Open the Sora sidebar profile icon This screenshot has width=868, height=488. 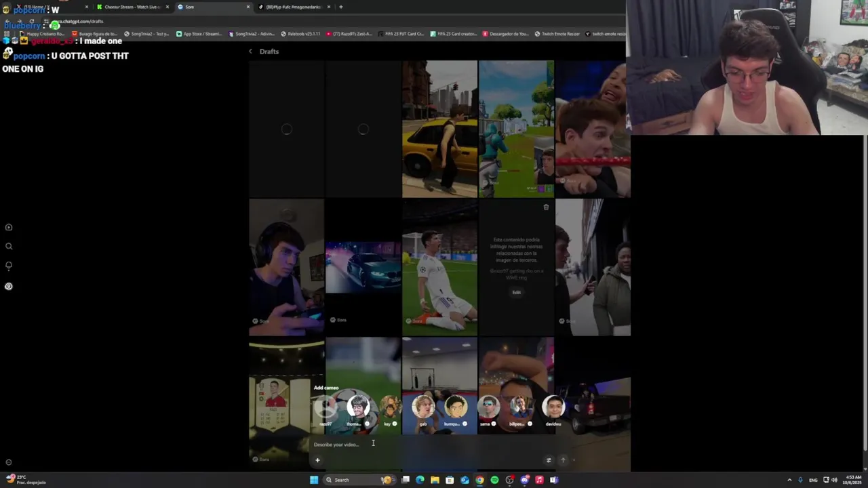point(9,286)
